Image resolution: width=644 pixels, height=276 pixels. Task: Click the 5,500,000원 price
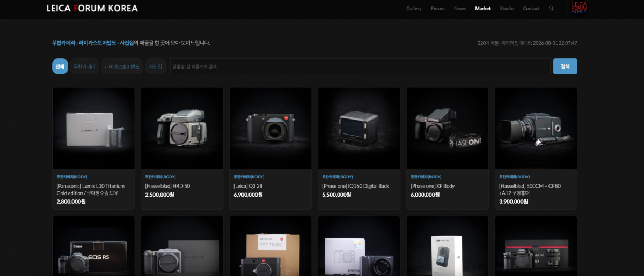[x=336, y=195]
